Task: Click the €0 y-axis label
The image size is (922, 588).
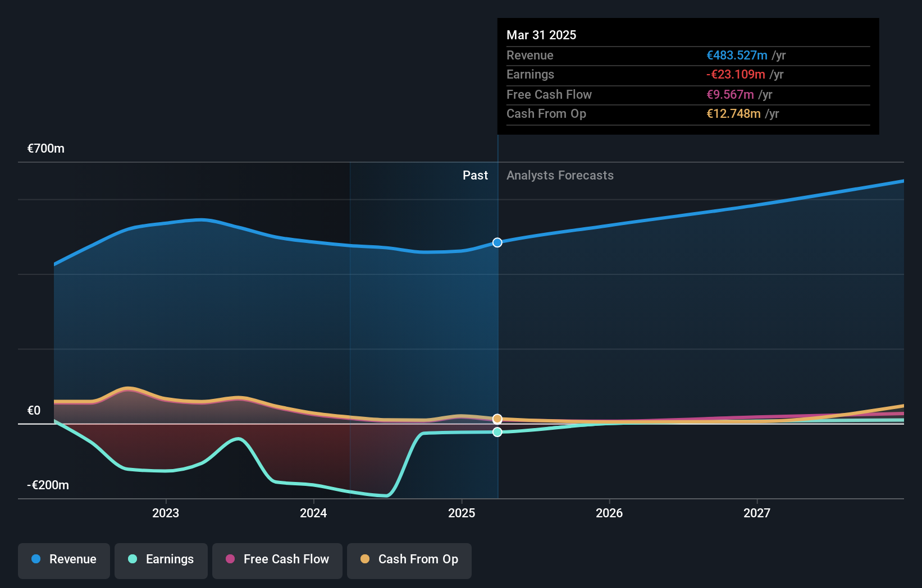Action: click(x=34, y=411)
